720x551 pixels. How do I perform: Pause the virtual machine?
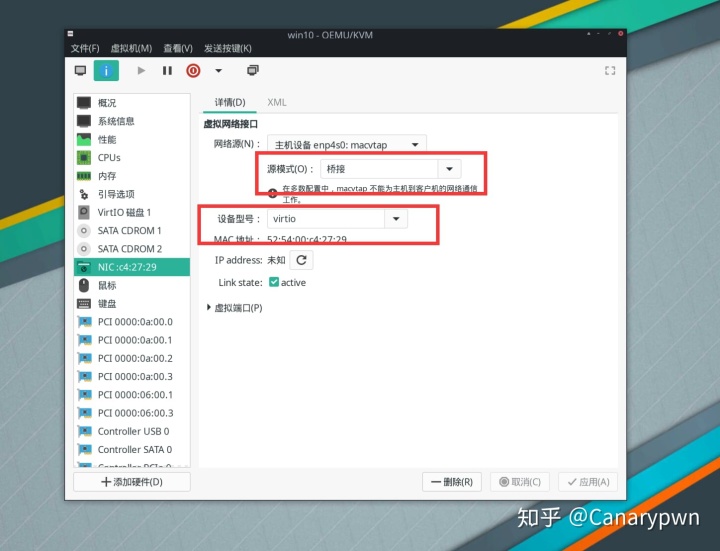click(x=167, y=71)
